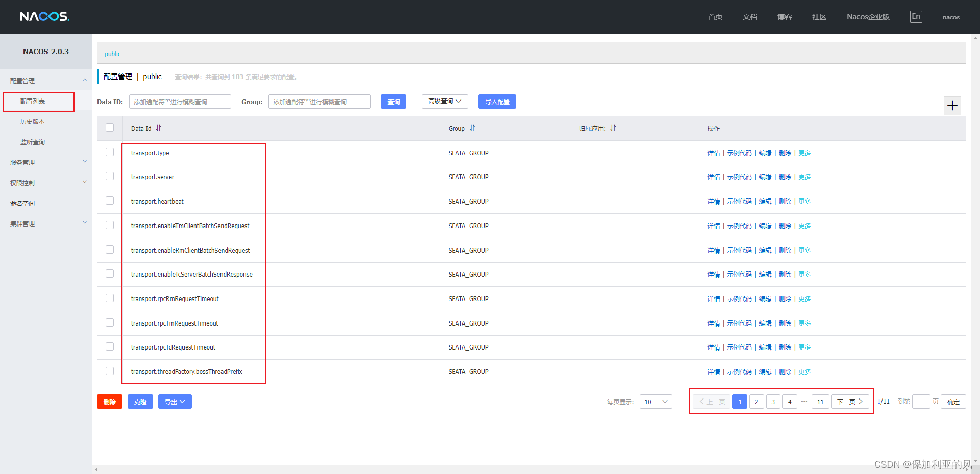Viewport: 980px width, 474px height.
Task: Click the vertical scrollbar up arrow
Action: pos(975,38)
